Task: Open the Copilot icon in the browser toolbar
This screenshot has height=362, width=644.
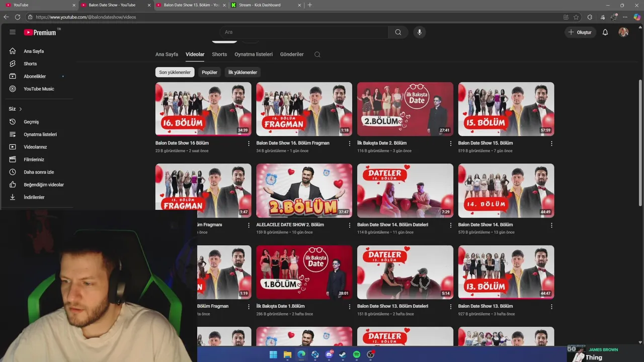Action: [x=637, y=17]
